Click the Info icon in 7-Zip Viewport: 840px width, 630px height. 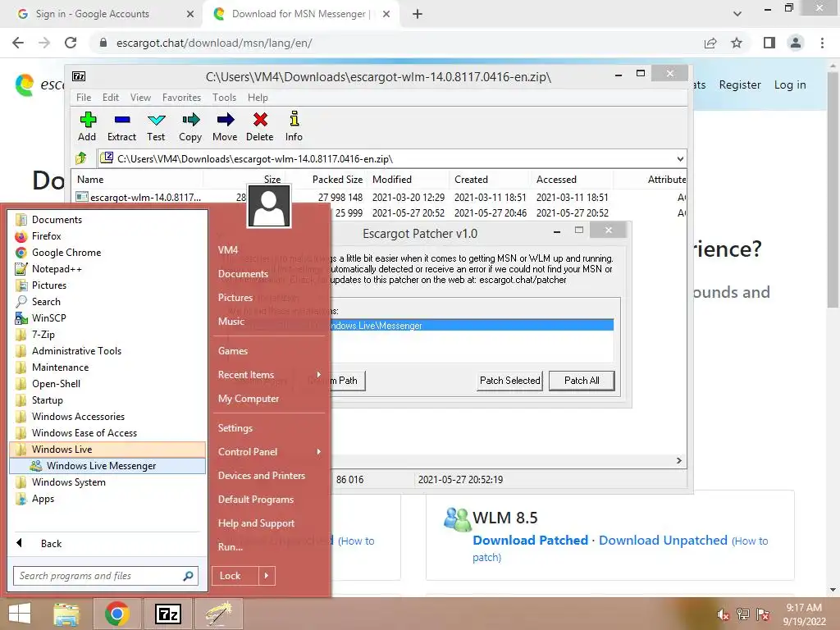pyautogui.click(x=294, y=119)
